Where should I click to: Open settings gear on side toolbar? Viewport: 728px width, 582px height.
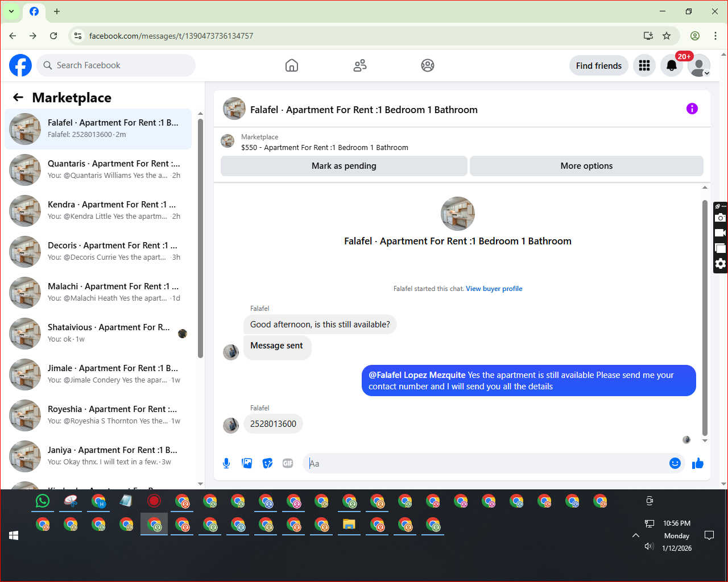pos(721,264)
